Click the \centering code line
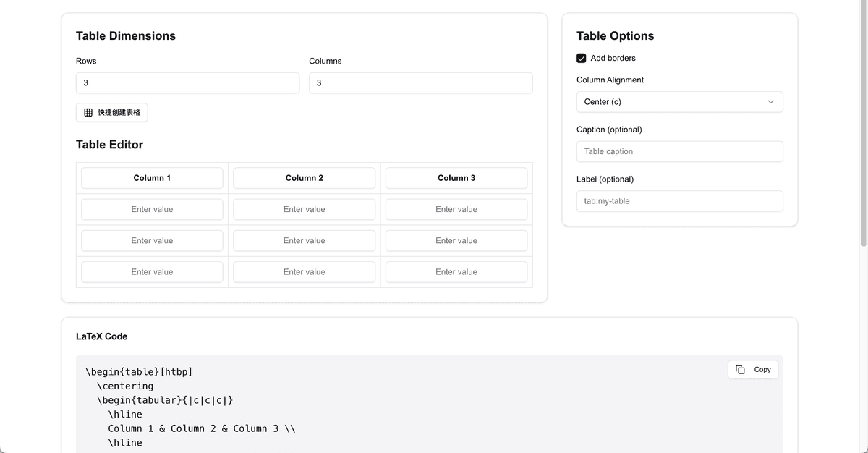This screenshot has width=868, height=453. point(125,386)
